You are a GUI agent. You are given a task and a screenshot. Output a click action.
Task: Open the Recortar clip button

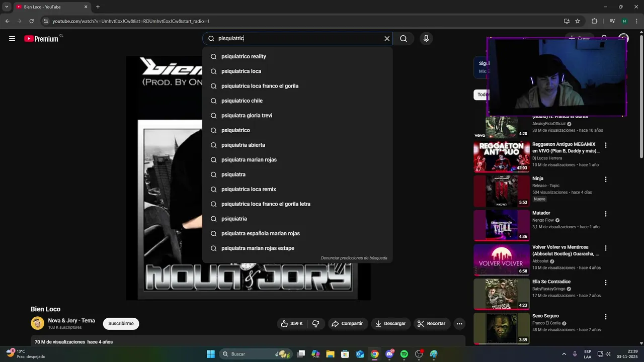(432, 324)
